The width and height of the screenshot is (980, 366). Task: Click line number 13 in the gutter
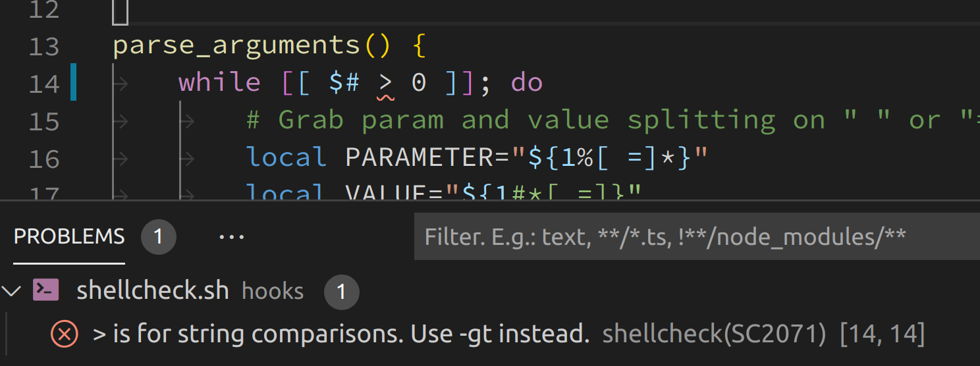pos(44,46)
